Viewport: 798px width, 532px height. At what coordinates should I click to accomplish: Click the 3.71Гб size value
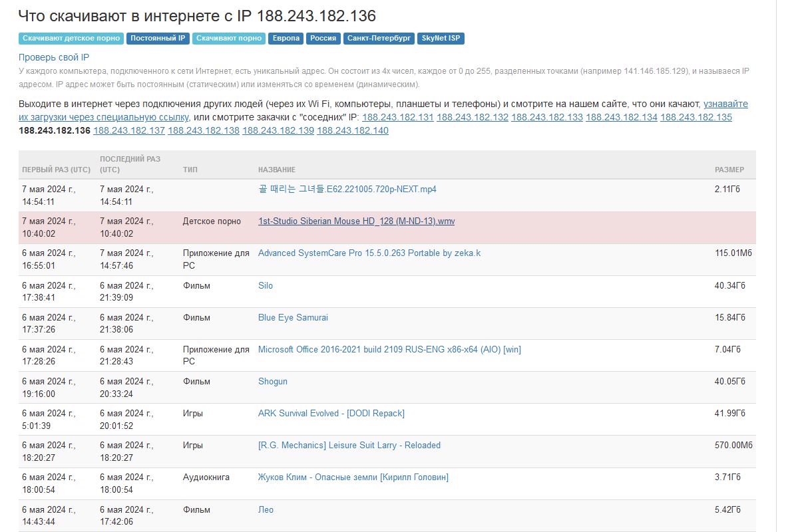point(727,477)
